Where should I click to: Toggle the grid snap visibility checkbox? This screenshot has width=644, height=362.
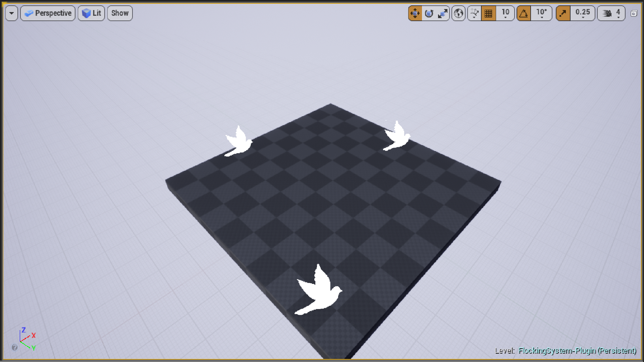(x=487, y=13)
